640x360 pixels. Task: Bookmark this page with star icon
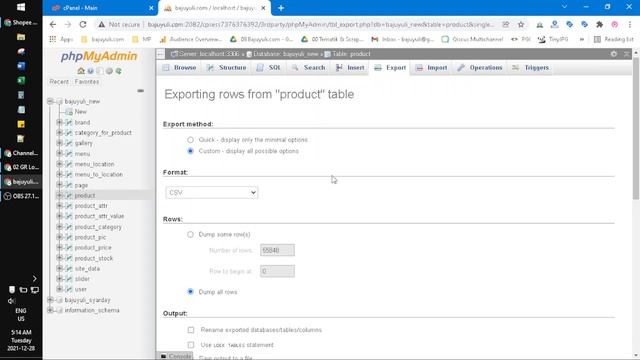pyautogui.click(x=521, y=24)
